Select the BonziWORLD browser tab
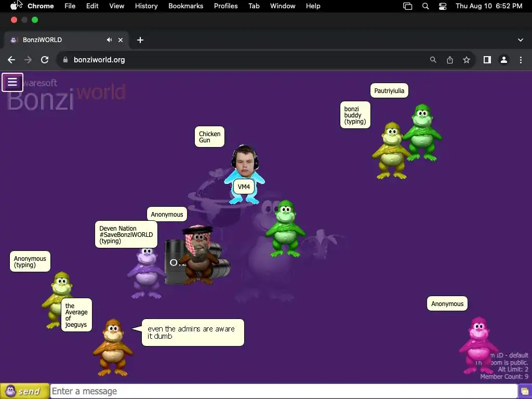The height and width of the screenshot is (399, 532). coord(66,40)
